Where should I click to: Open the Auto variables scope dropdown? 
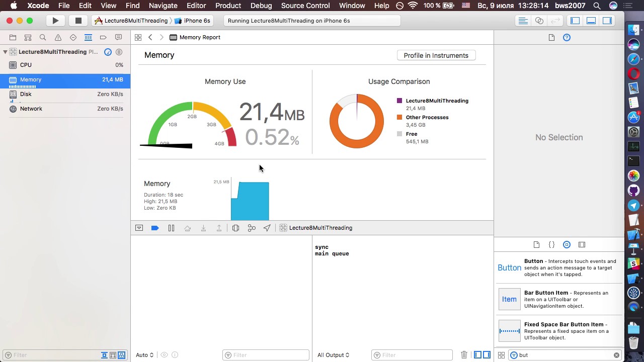pos(144,355)
